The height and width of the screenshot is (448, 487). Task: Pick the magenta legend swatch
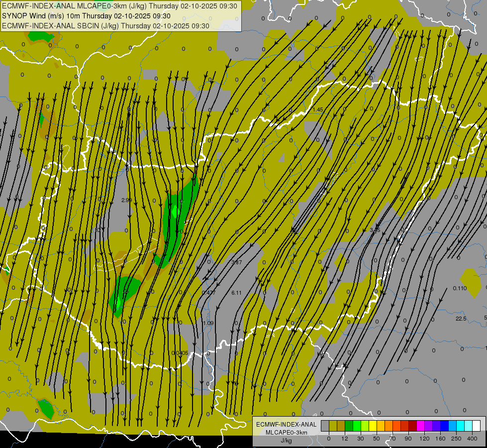[421, 426]
